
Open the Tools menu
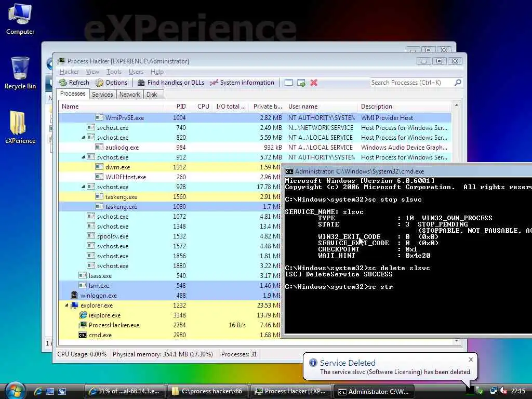[x=114, y=72]
